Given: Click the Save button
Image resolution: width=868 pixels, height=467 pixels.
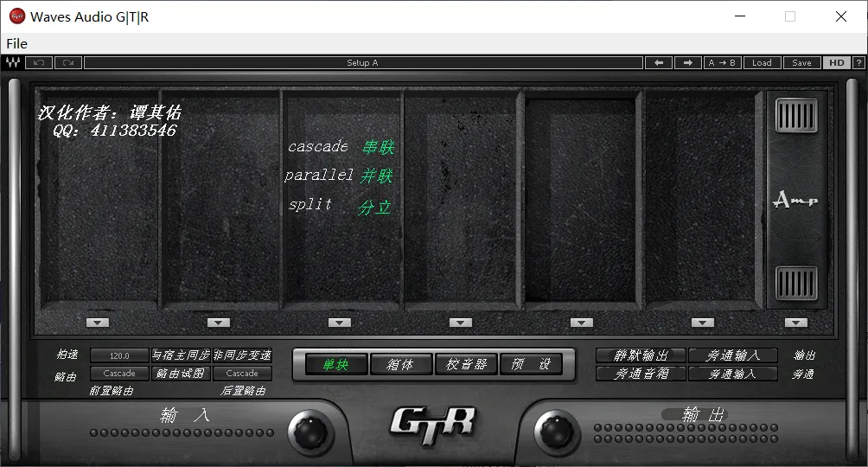Looking at the screenshot, I should tap(801, 62).
